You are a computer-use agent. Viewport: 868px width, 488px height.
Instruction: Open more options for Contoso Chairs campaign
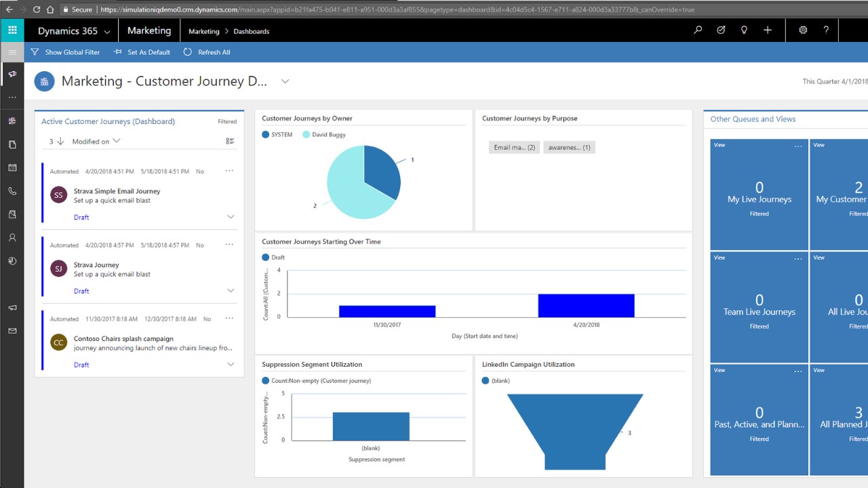229,319
